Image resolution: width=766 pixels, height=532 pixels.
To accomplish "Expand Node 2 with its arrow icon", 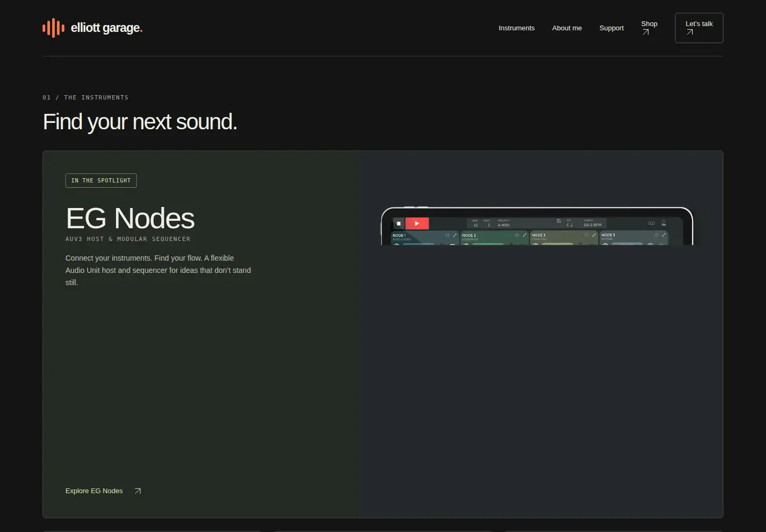I will 524,235.
